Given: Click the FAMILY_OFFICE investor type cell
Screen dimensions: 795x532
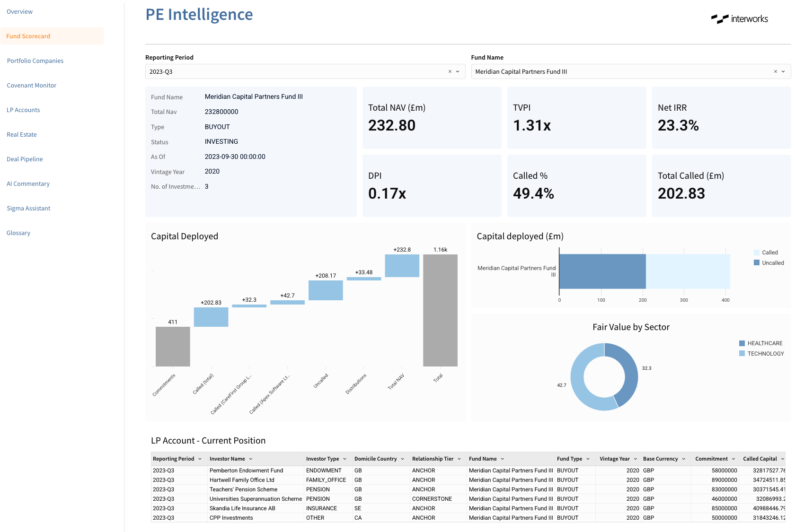Looking at the screenshot, I should click(x=328, y=480).
